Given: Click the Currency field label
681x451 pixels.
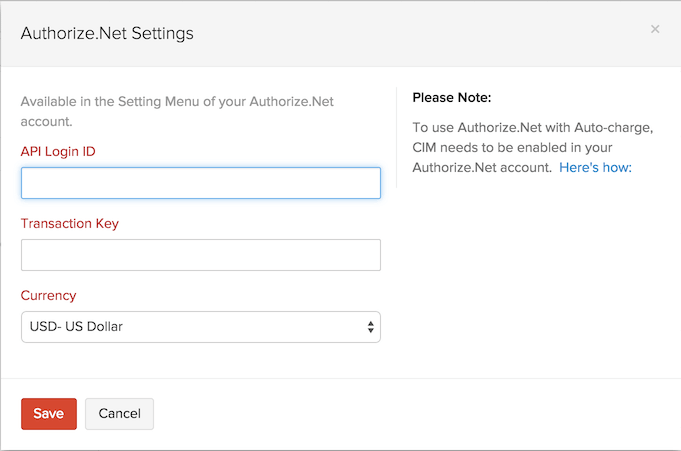Looking at the screenshot, I should 48,295.
